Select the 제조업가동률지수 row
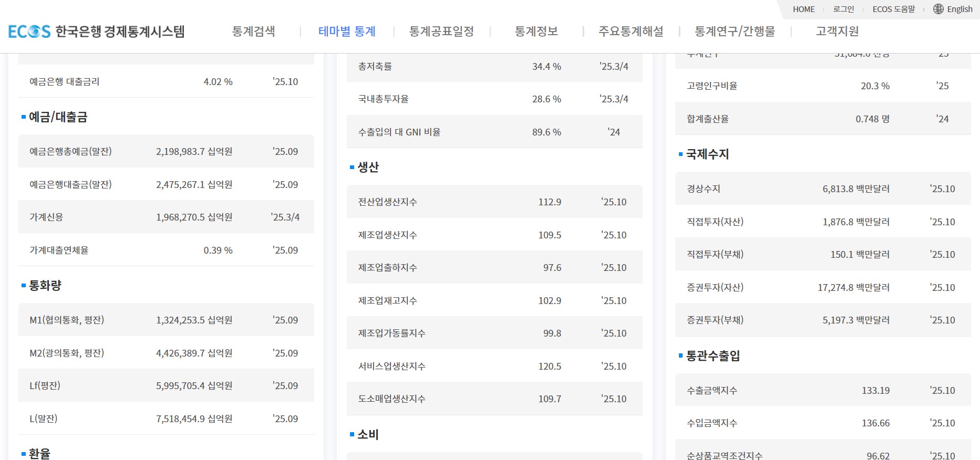980x460 pixels. 494,333
